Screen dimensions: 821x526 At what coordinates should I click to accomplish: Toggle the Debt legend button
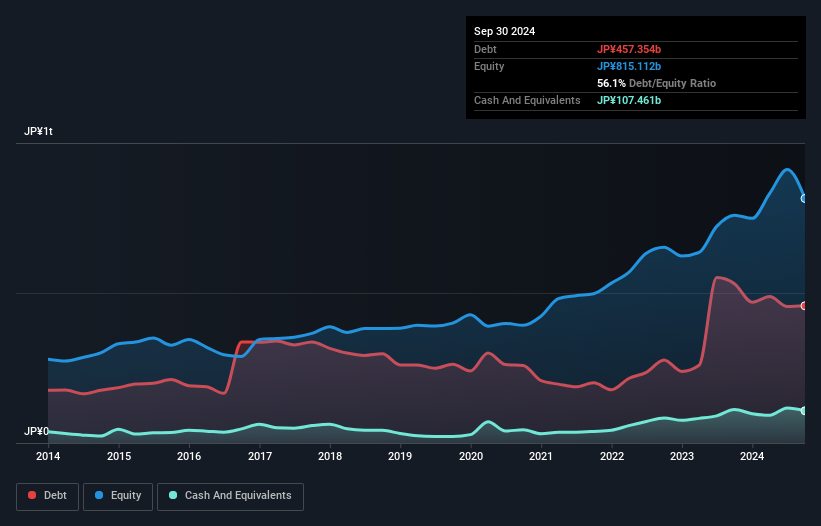coord(48,496)
